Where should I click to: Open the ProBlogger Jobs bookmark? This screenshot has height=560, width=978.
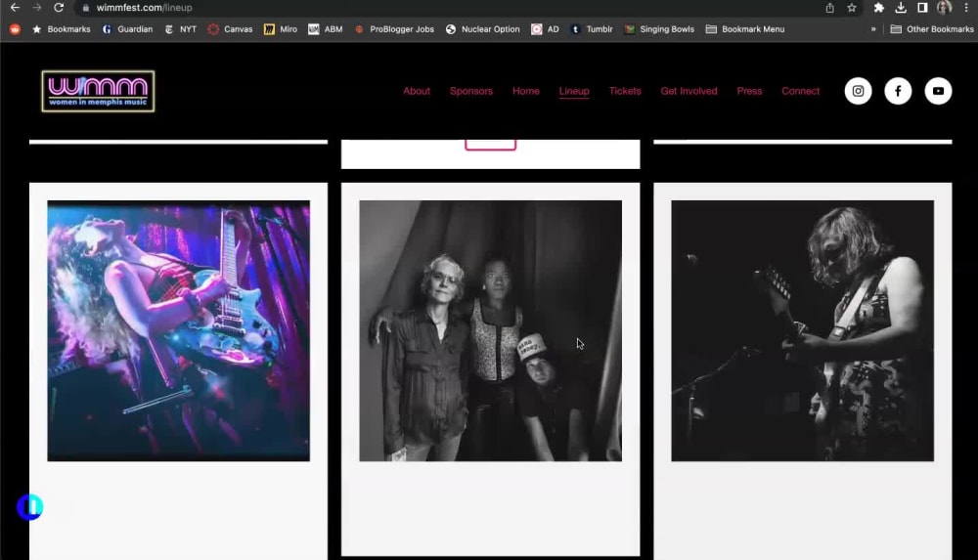pos(394,29)
